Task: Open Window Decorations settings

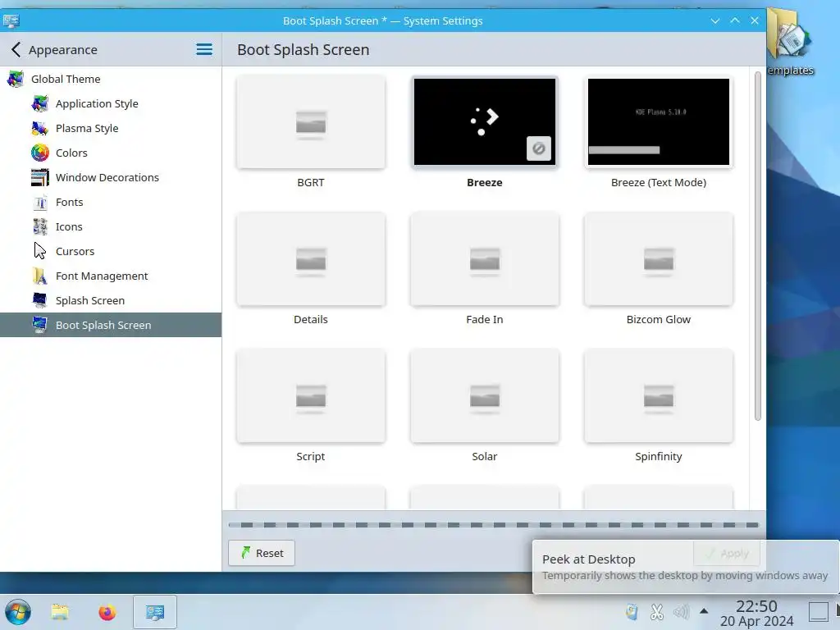Action: [111, 177]
